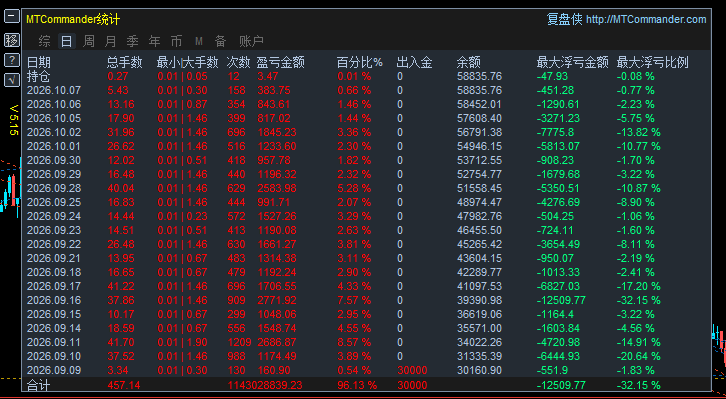The width and height of the screenshot is (726, 399).
Task: Click total lots 457.14
Action: 124,385
